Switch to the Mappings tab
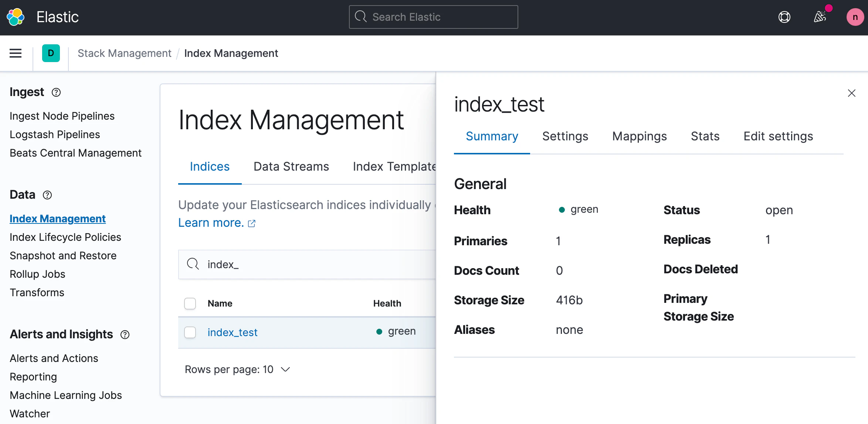This screenshot has height=424, width=868. (639, 136)
